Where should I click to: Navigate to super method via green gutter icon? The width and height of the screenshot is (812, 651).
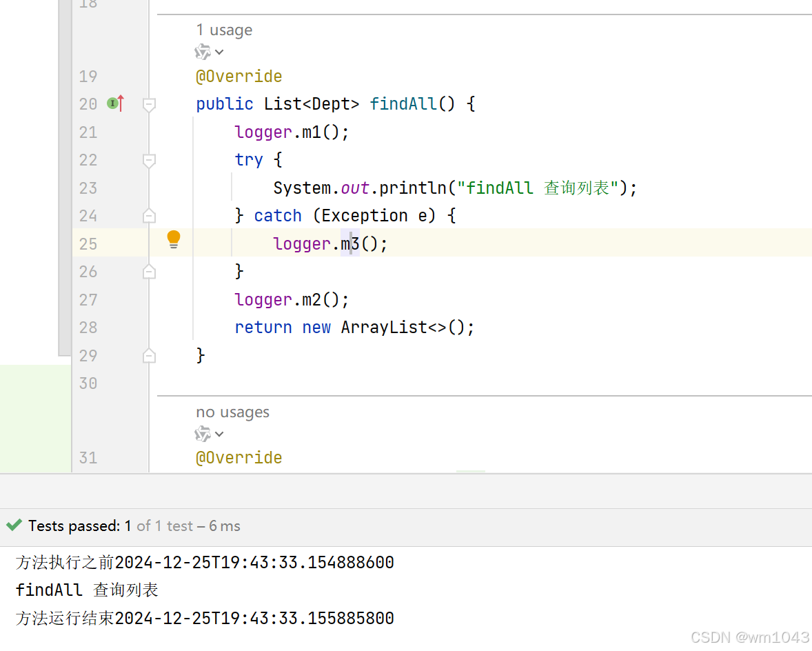(112, 103)
